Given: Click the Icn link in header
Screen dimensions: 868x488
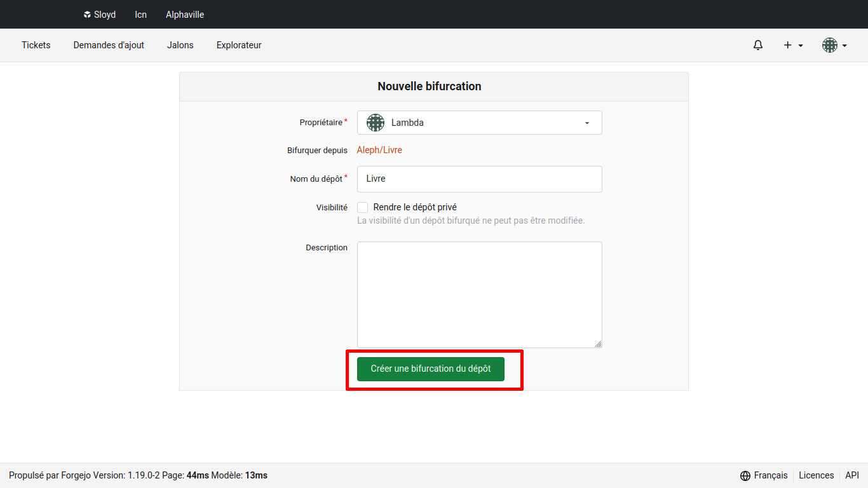Looking at the screenshot, I should 140,15.
